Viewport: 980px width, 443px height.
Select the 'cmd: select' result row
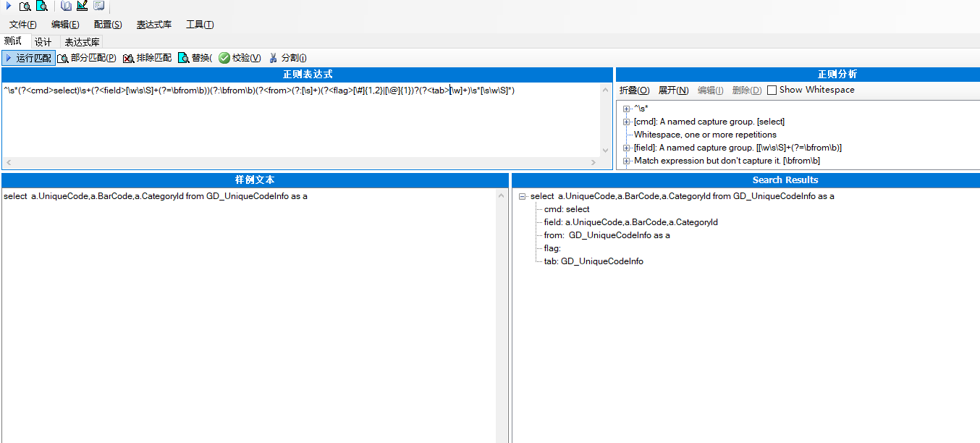pyautogui.click(x=567, y=209)
